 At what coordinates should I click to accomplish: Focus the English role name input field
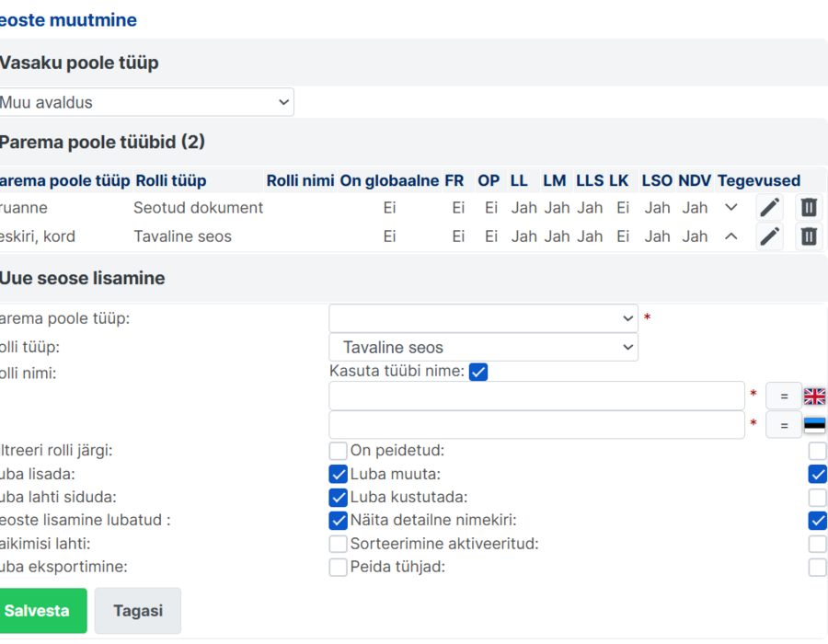(536, 396)
